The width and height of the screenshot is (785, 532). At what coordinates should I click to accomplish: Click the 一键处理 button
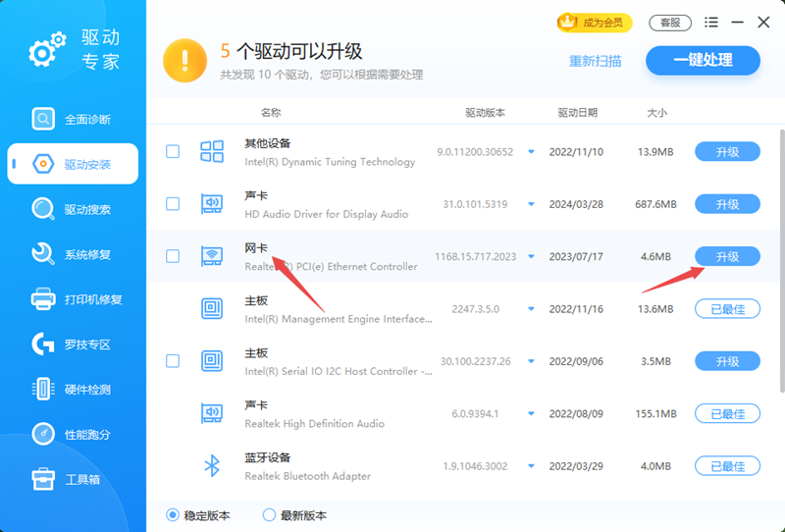click(x=703, y=60)
